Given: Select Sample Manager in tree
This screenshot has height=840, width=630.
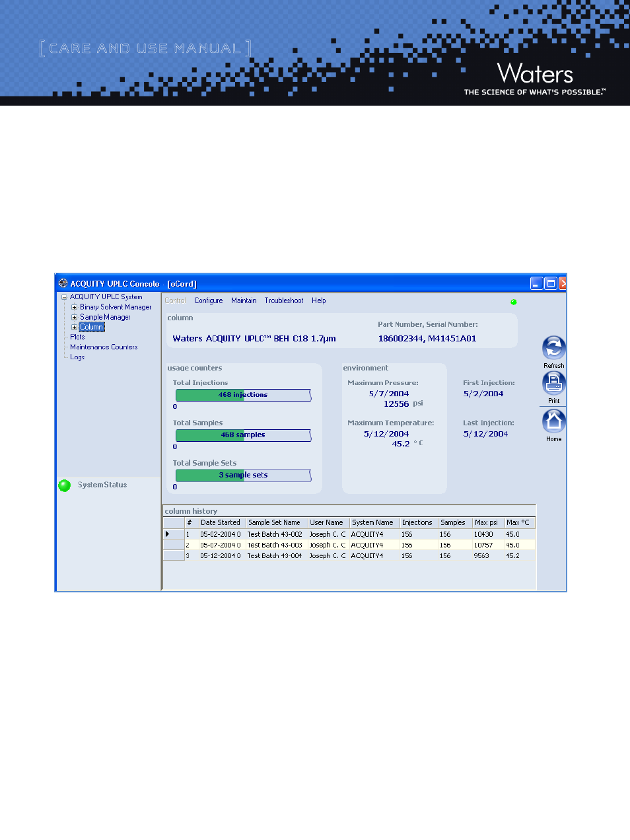Looking at the screenshot, I should pyautogui.click(x=105, y=317).
